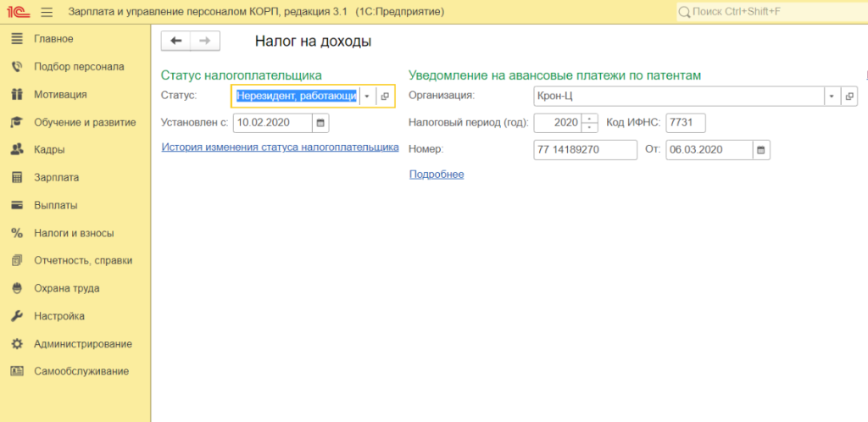Click the Подробнее link
This screenshot has width=868, height=422.
click(437, 175)
